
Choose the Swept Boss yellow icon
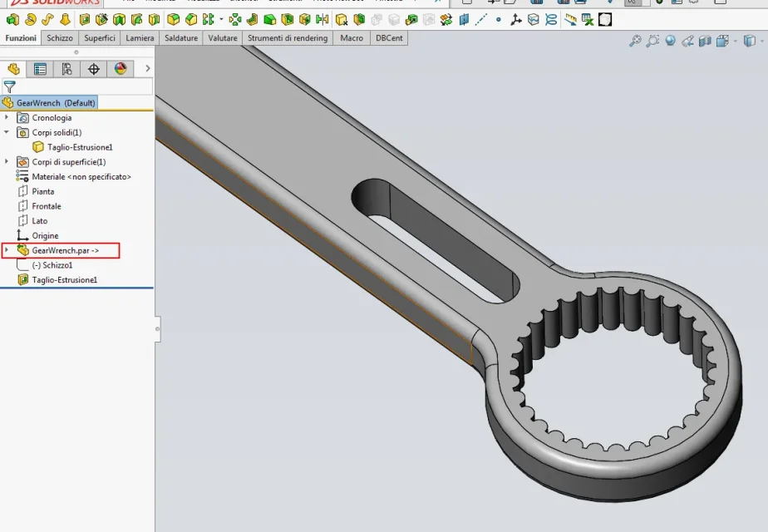tap(47, 20)
